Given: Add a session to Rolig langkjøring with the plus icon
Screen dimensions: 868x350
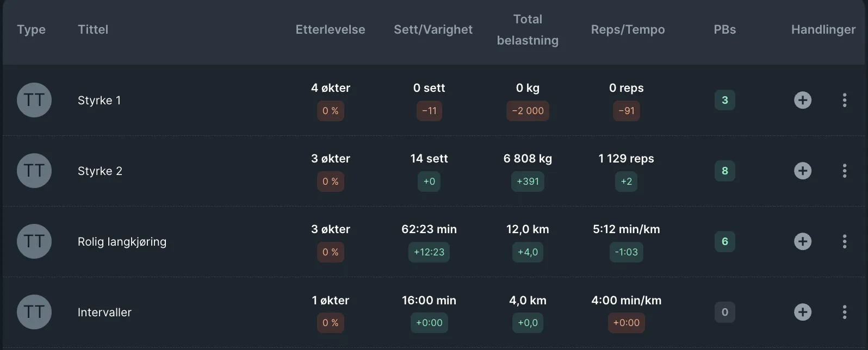Looking at the screenshot, I should click(803, 241).
